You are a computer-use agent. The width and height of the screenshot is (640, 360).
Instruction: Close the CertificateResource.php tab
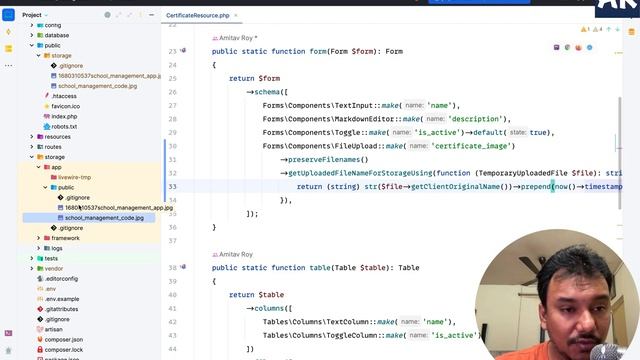pyautogui.click(x=236, y=16)
